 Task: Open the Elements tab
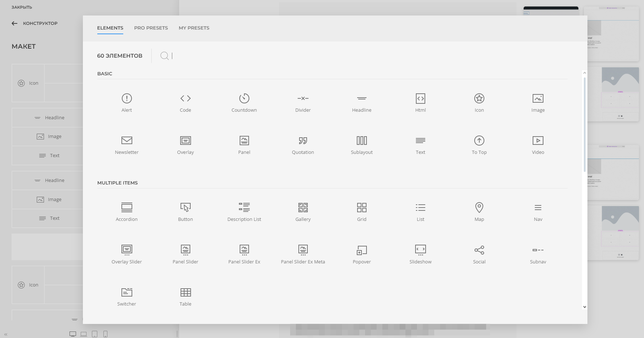[110, 28]
